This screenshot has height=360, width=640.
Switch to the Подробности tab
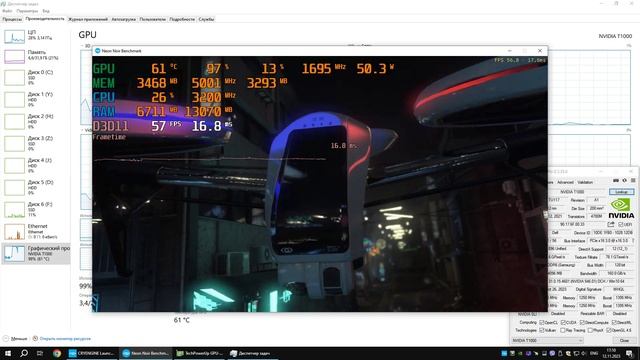[182, 19]
